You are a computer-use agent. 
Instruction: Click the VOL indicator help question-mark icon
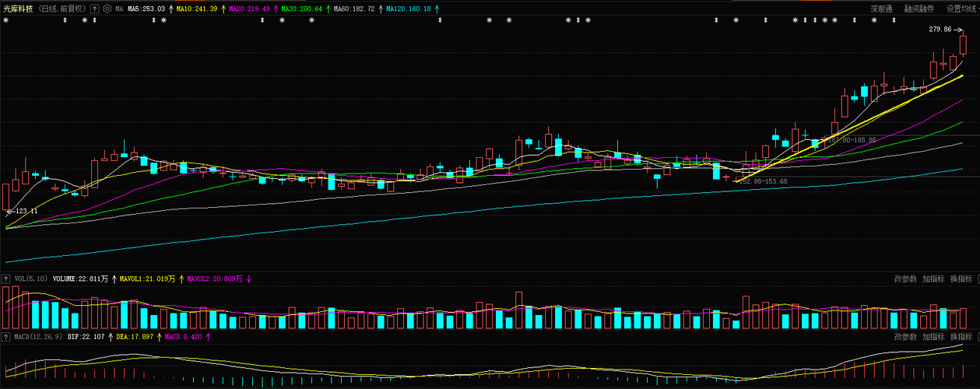tap(6, 279)
